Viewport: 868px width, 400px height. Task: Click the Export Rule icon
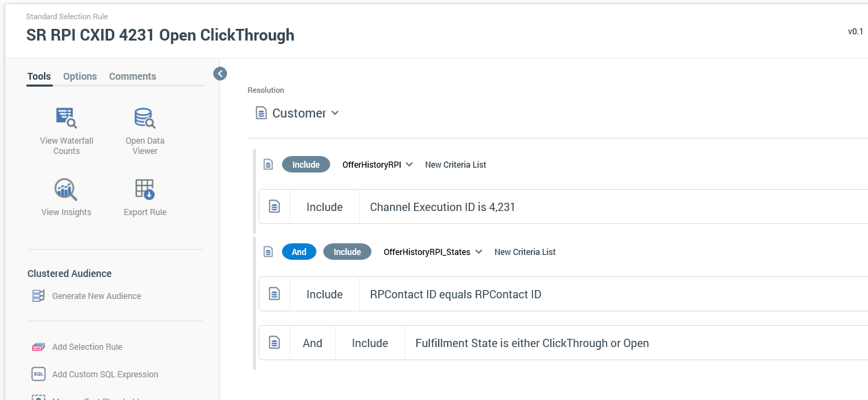coord(144,189)
